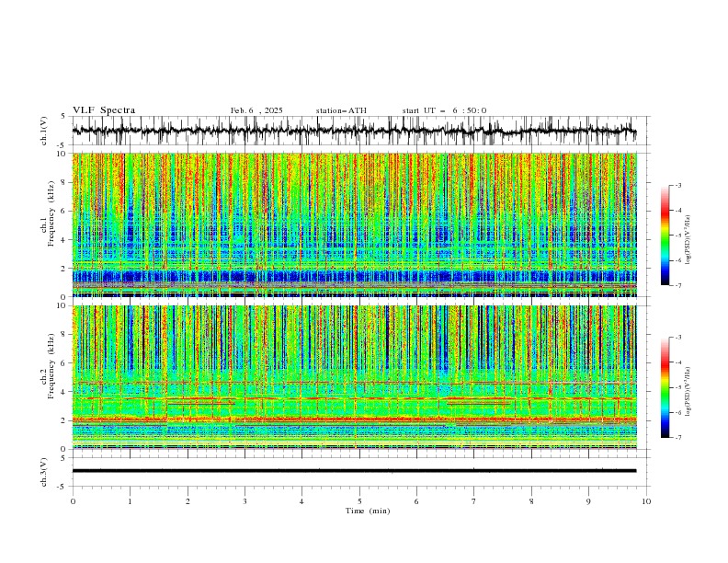Click the ch.2 color scale bar
The image size is (728, 563).
click(665, 387)
